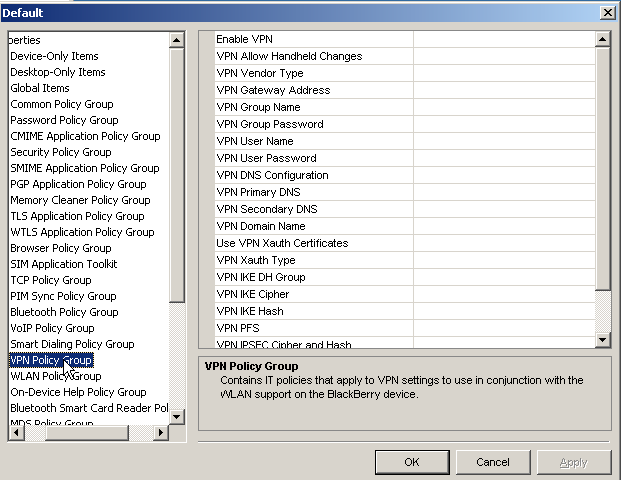Select On-Device Help Policy Group

pyautogui.click(x=78, y=392)
